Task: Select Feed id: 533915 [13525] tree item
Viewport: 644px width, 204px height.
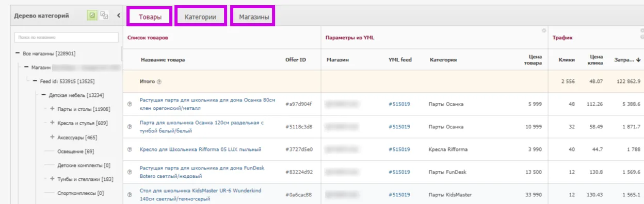Action: click(x=67, y=81)
